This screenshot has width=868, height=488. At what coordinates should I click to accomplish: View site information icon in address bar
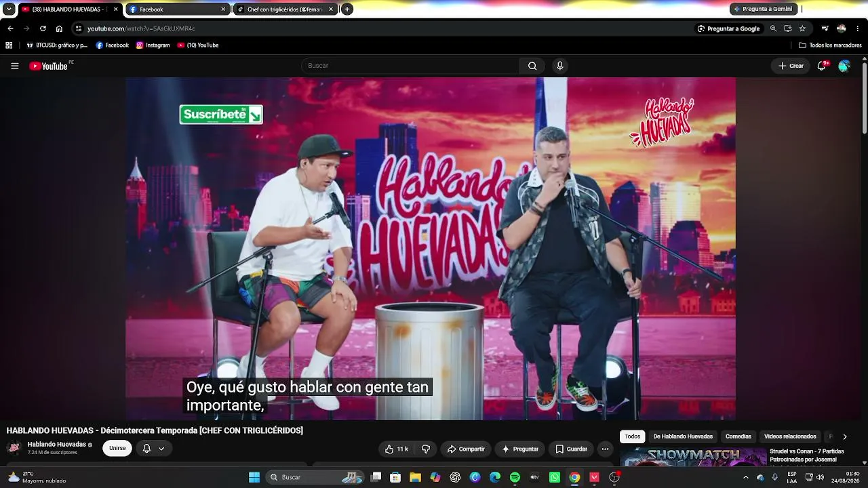click(79, 28)
